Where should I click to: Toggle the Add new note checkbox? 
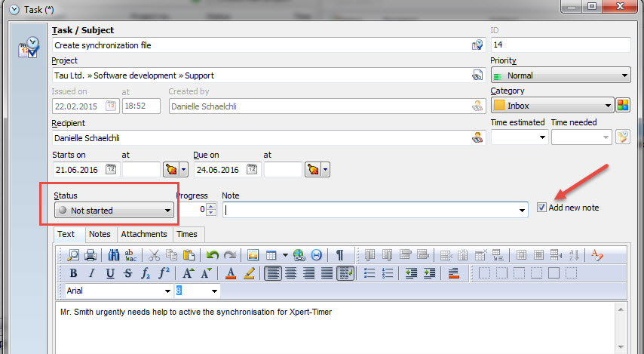[542, 208]
